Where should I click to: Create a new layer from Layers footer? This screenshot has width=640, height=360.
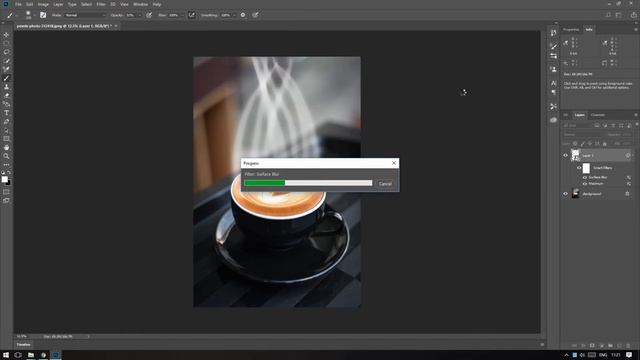pos(619,345)
